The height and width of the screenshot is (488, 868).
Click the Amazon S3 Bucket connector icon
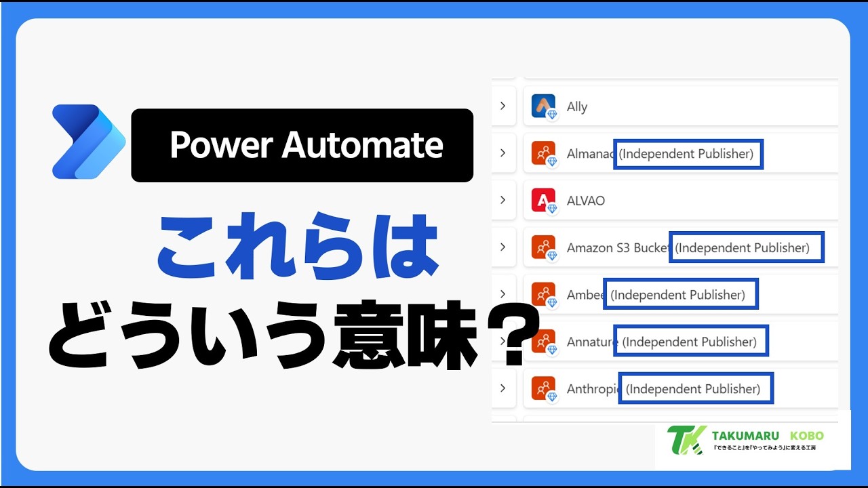tap(544, 247)
